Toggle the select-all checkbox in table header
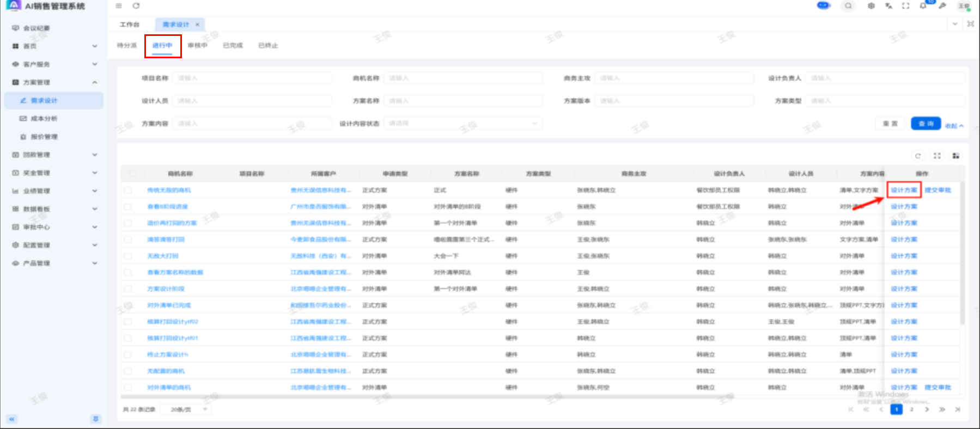980x429 pixels. (132, 174)
